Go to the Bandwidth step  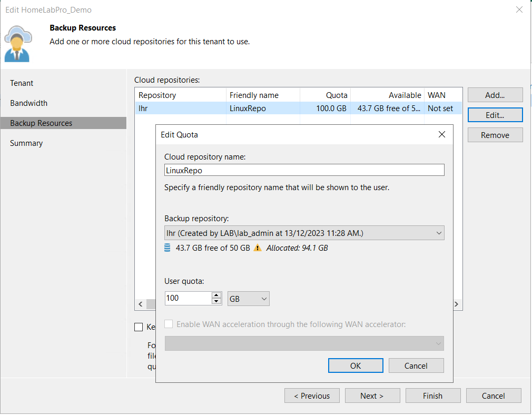click(29, 103)
